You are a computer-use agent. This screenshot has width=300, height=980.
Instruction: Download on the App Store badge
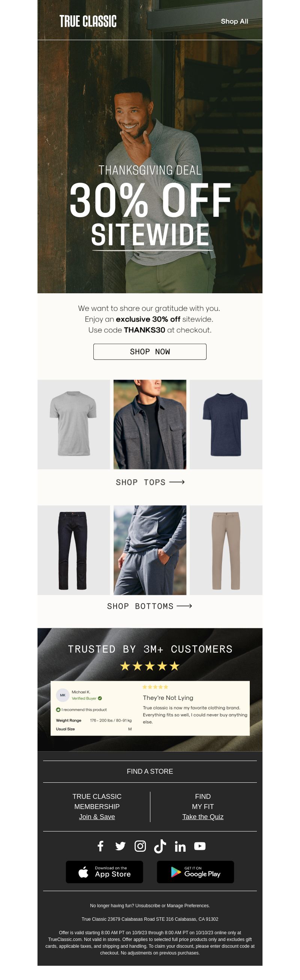point(104,872)
